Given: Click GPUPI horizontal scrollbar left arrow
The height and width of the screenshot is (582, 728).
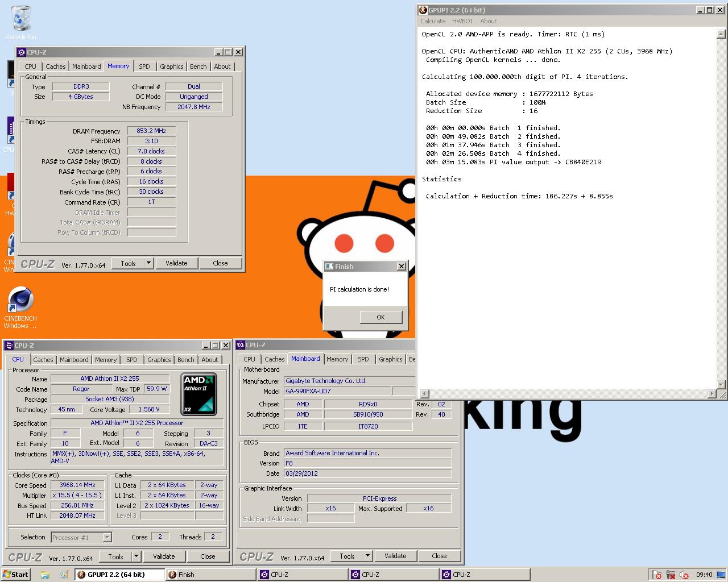Looking at the screenshot, I should pyautogui.click(x=425, y=393).
